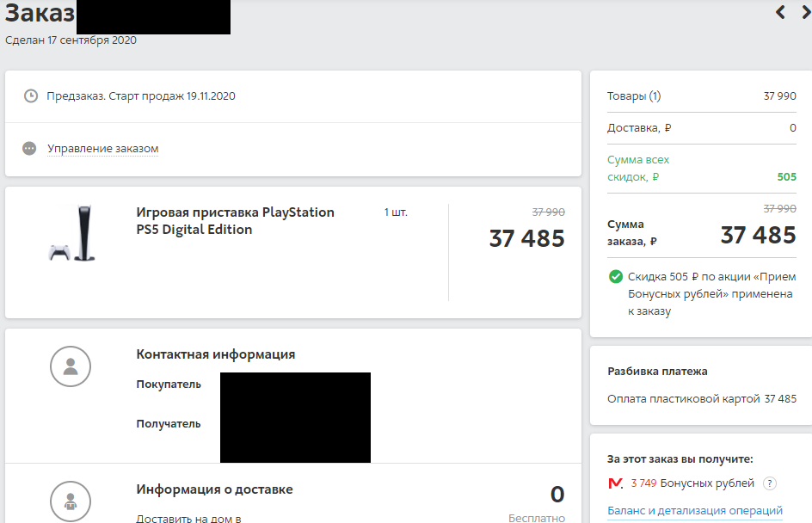
Task: Click the "Доставить на дом в" text
Action: [x=189, y=518]
